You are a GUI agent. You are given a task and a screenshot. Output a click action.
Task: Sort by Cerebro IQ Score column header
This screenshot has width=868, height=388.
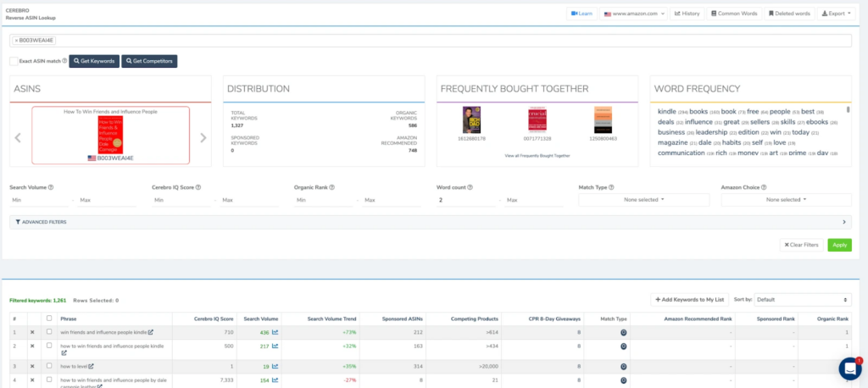tap(214, 319)
